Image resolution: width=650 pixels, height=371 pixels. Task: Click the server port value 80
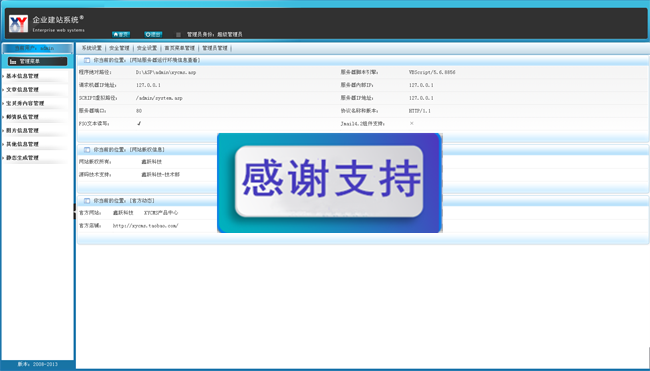pos(139,111)
